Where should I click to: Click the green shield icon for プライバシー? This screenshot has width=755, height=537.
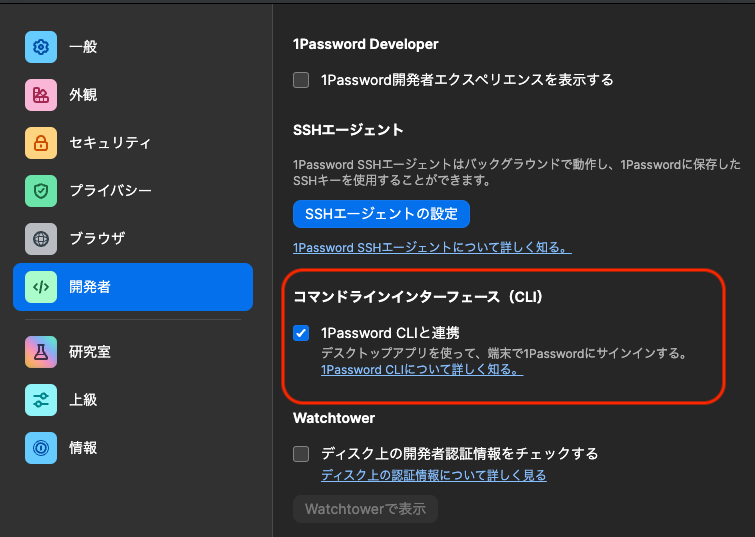pyautogui.click(x=41, y=191)
